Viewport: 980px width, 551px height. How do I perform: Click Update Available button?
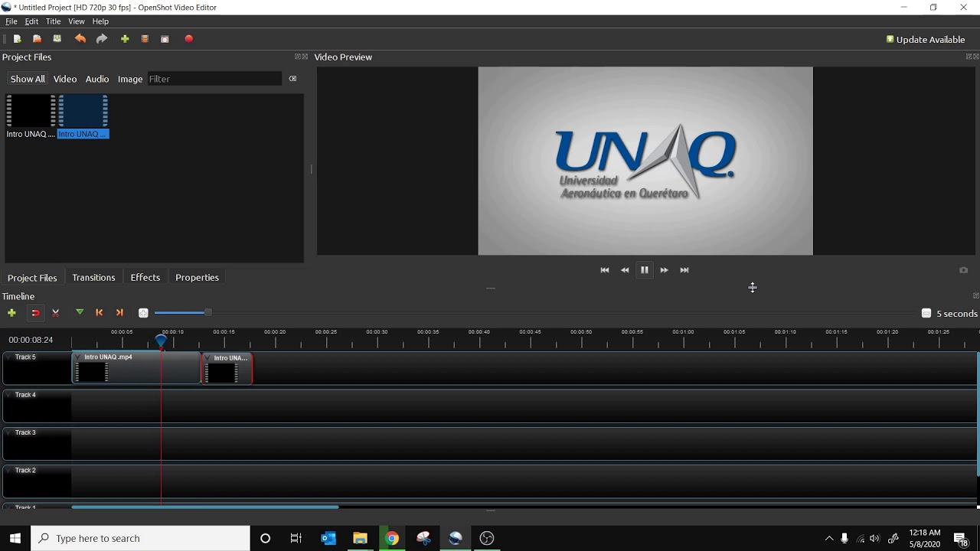click(926, 40)
